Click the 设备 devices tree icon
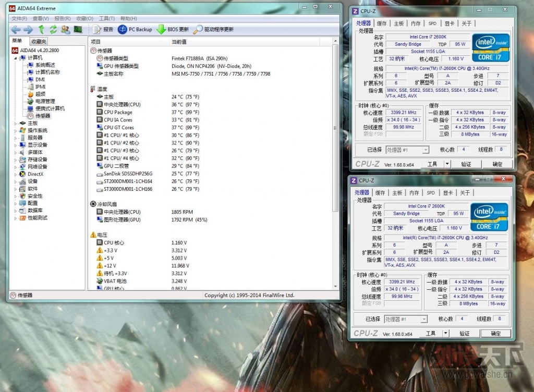 [23, 181]
